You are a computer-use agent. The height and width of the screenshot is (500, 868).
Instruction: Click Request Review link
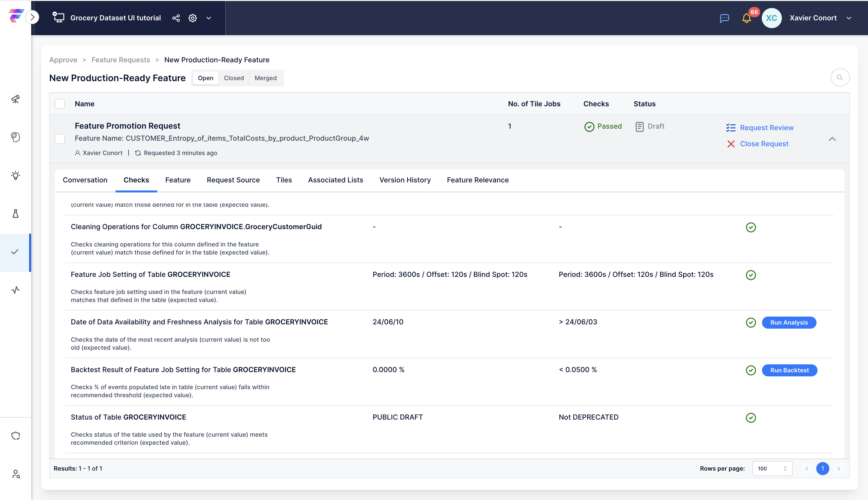[767, 127]
